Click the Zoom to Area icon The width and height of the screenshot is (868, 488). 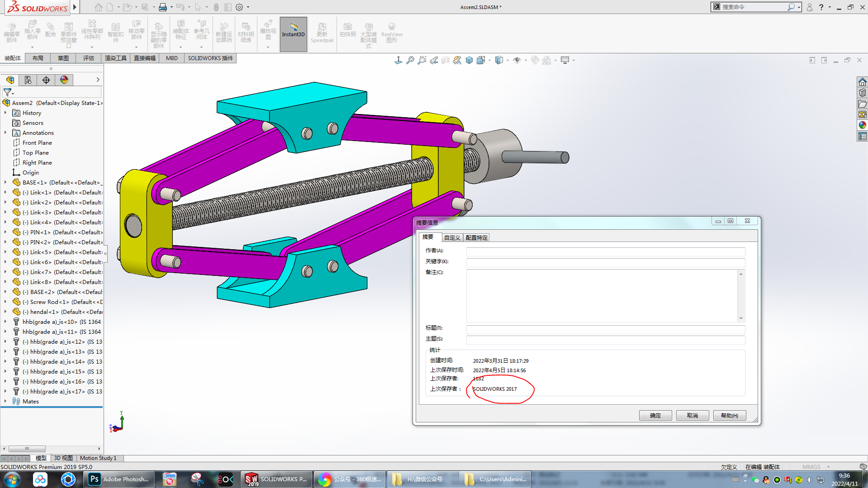click(422, 60)
